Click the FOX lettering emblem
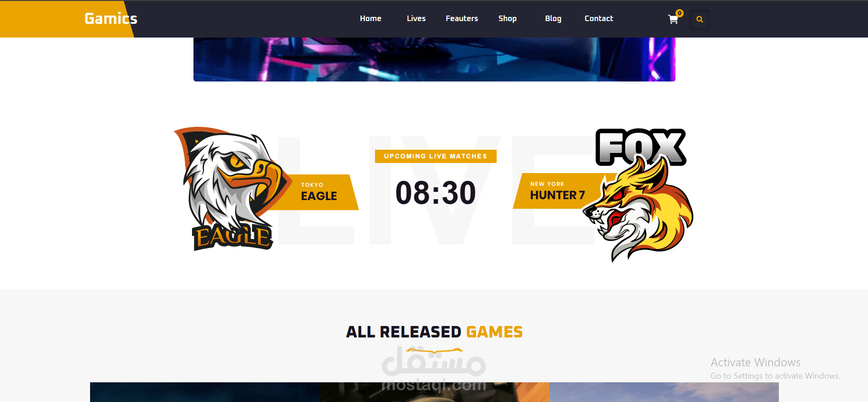The image size is (868, 402). [641, 147]
